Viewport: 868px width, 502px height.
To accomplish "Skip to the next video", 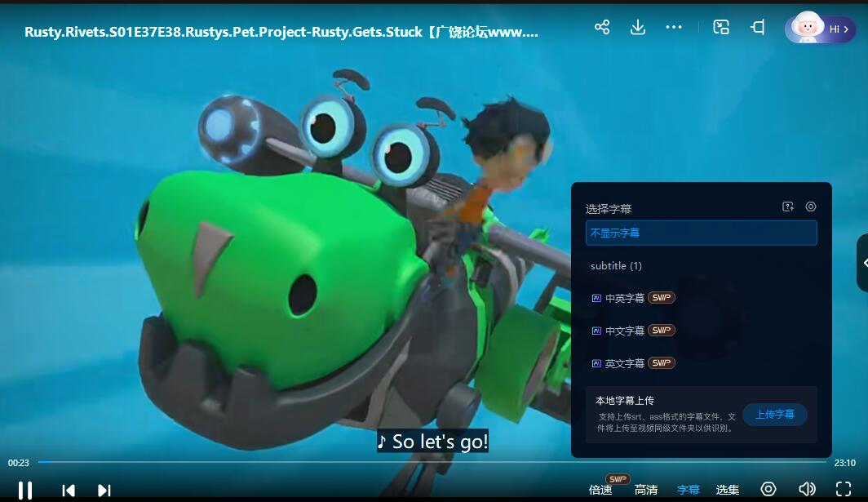I will pyautogui.click(x=104, y=491).
